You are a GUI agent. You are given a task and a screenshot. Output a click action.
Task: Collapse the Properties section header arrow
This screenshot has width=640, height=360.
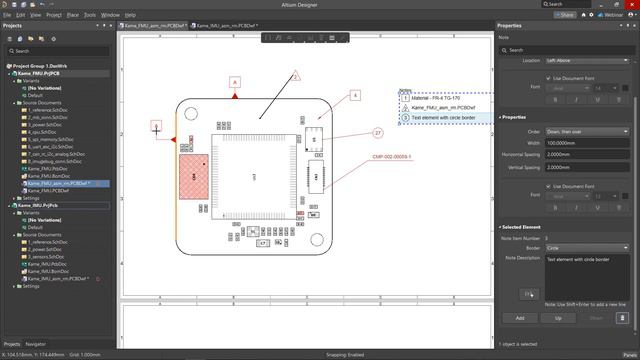[500, 117]
